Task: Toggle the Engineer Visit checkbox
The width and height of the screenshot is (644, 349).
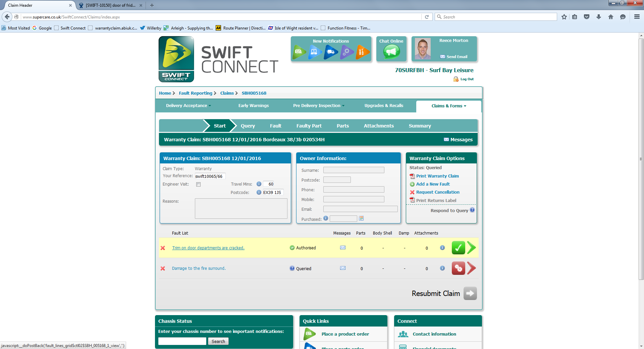Action: (198, 184)
